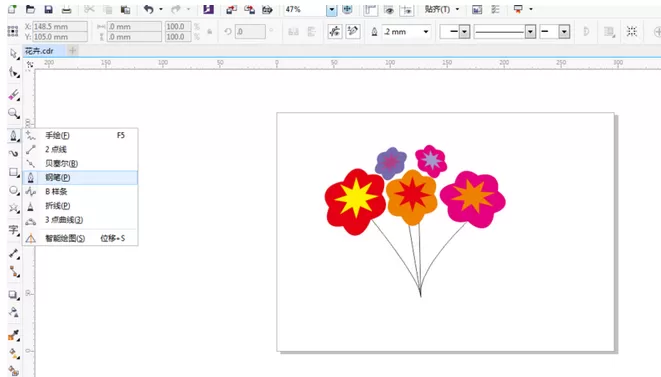The image size is (661, 377).
Task: Open the line style dropdown
Action: tap(530, 32)
